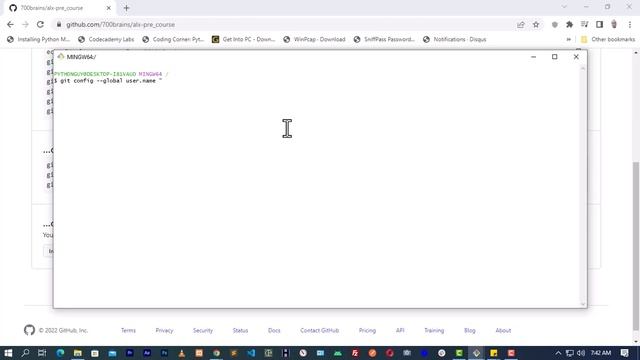Viewport: 640px width, 360px height.
Task: Switch to Git Bash on the taskbar
Action: click(476, 353)
